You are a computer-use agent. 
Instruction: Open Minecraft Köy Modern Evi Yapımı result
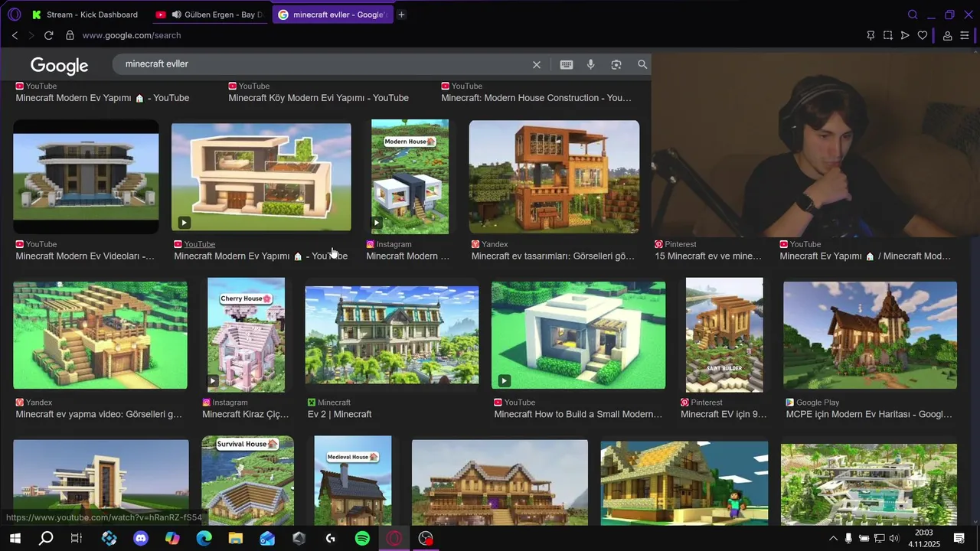[x=318, y=98]
